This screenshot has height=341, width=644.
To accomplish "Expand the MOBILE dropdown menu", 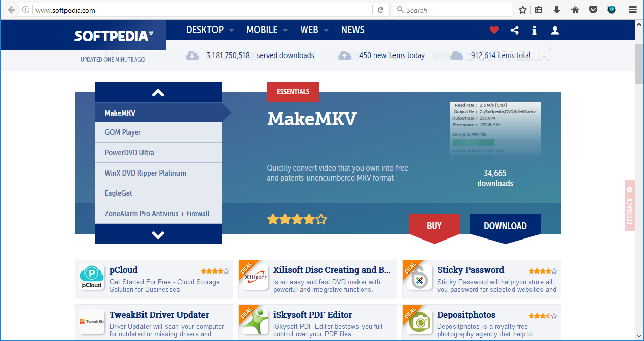I will 267,30.
